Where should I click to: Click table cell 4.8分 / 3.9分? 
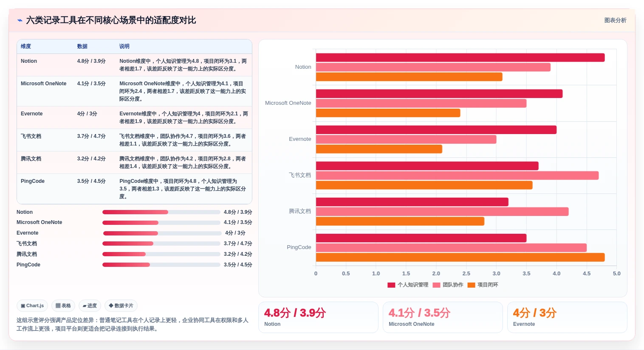pyautogui.click(x=91, y=61)
